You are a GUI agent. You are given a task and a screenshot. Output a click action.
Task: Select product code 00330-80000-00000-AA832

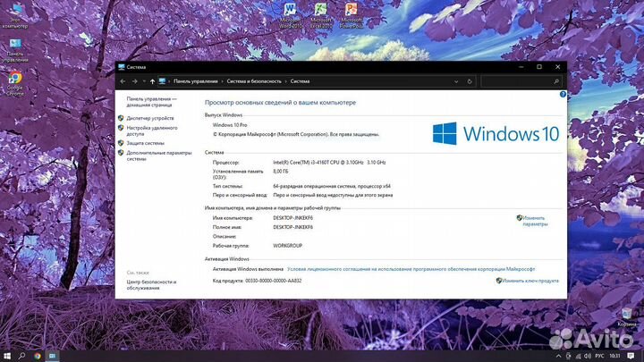[273, 281]
